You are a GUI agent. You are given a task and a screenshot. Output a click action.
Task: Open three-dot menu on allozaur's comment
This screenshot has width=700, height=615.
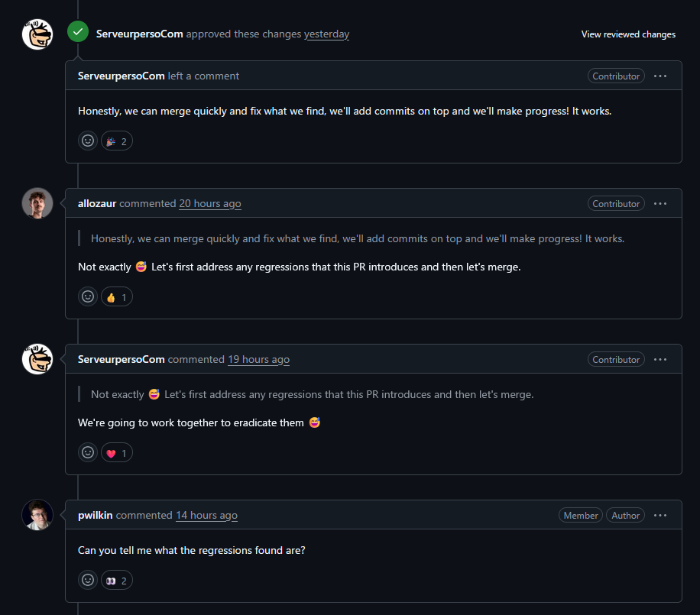coord(660,203)
